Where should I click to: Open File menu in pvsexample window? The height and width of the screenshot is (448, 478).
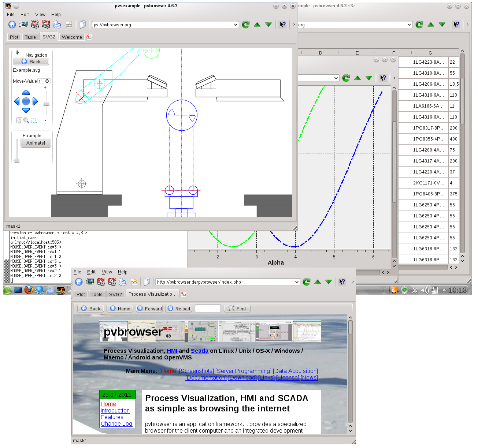click(11, 15)
